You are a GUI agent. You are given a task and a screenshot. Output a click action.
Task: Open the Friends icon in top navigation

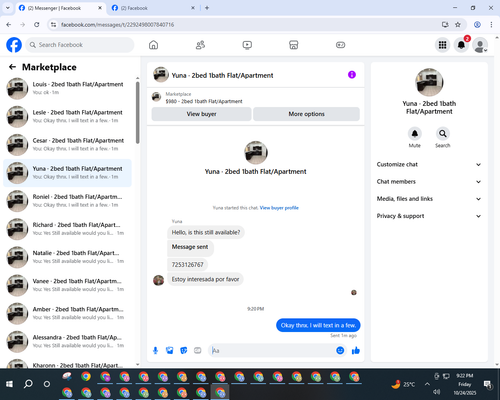(200, 45)
